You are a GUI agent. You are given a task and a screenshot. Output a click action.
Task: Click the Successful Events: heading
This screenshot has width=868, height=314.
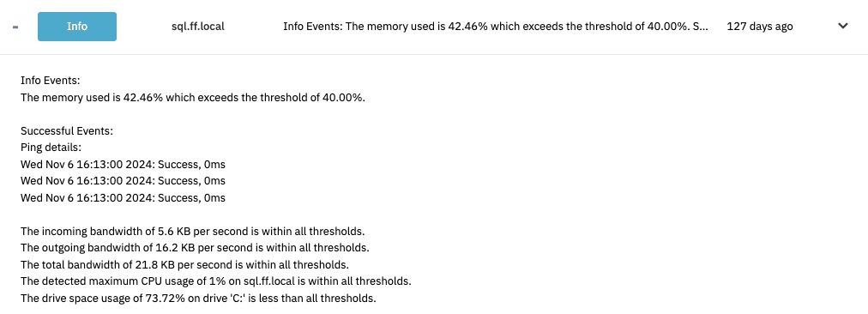pyautogui.click(x=67, y=131)
